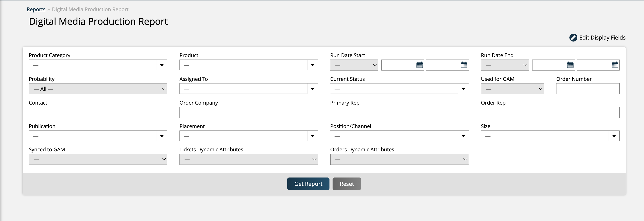Go to Reports breadcrumb link
The width and height of the screenshot is (644, 221).
click(36, 9)
